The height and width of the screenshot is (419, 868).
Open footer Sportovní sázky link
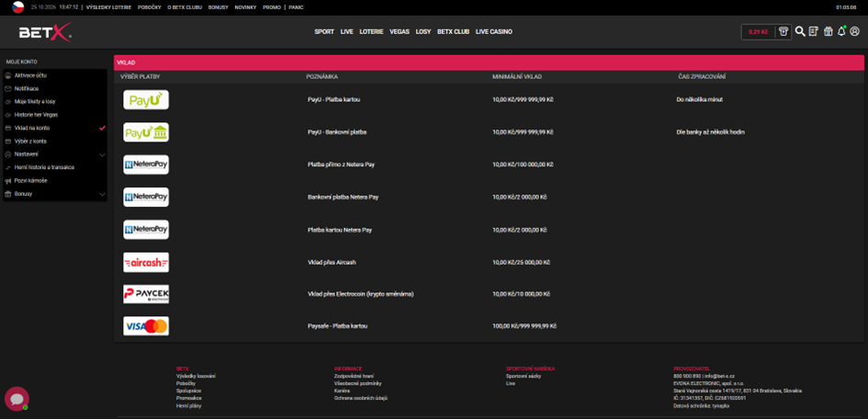click(524, 376)
